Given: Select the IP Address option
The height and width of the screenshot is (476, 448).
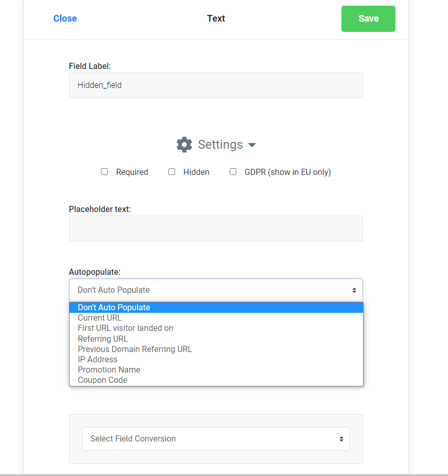Looking at the screenshot, I should click(98, 359).
